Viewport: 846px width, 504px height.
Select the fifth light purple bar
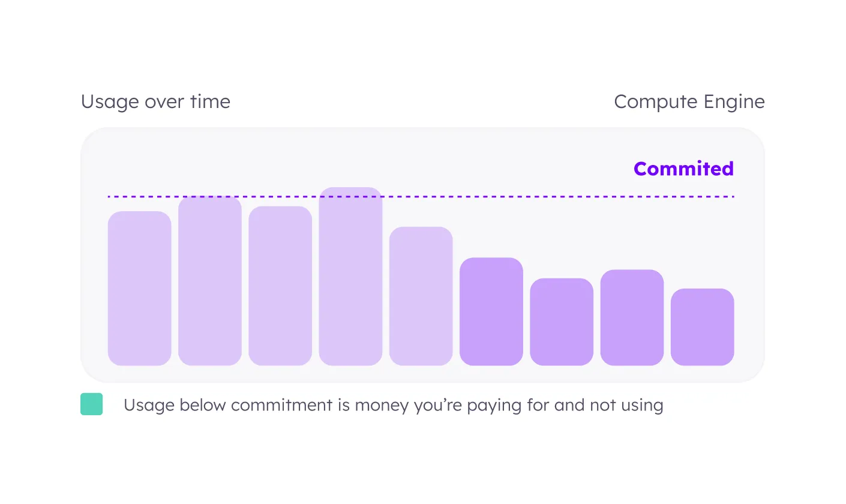[421, 296]
